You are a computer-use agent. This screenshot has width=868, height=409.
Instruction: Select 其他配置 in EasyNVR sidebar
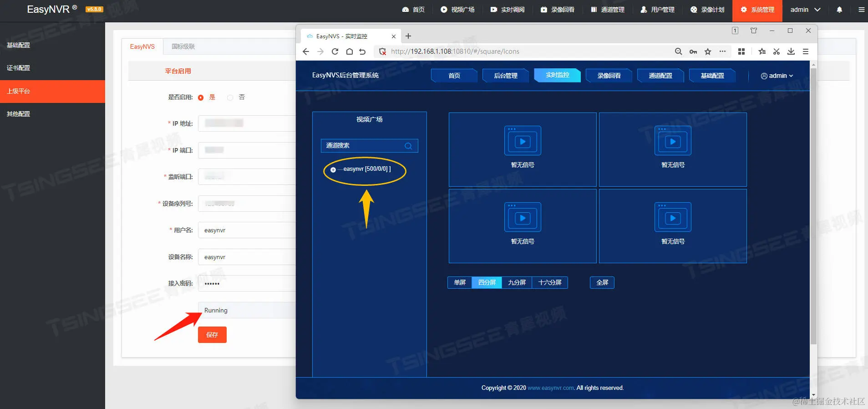tap(52, 114)
